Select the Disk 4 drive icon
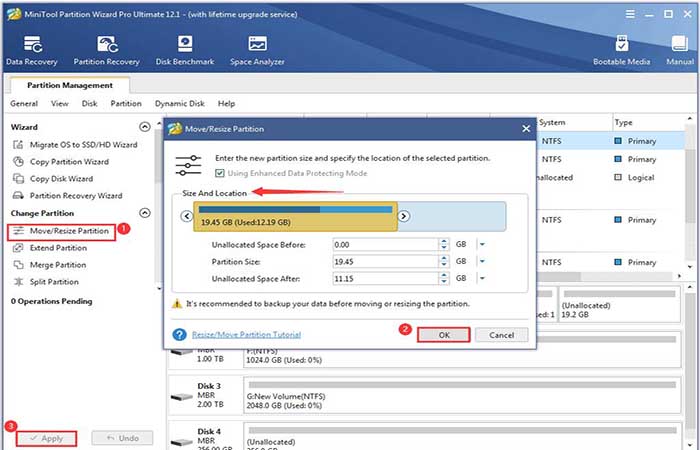The height and width of the screenshot is (450, 700). 182,442
